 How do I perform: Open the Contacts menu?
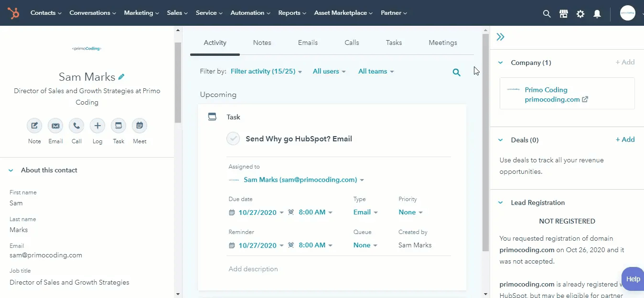click(x=46, y=13)
